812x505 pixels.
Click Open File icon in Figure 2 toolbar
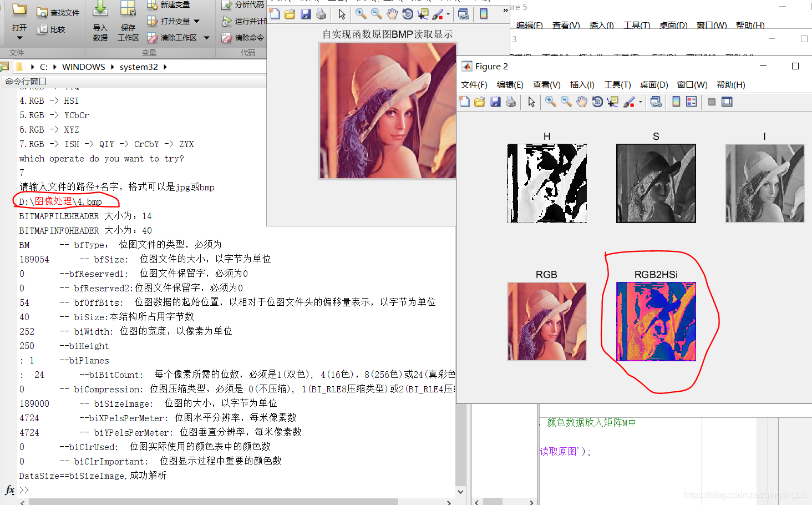(x=480, y=102)
